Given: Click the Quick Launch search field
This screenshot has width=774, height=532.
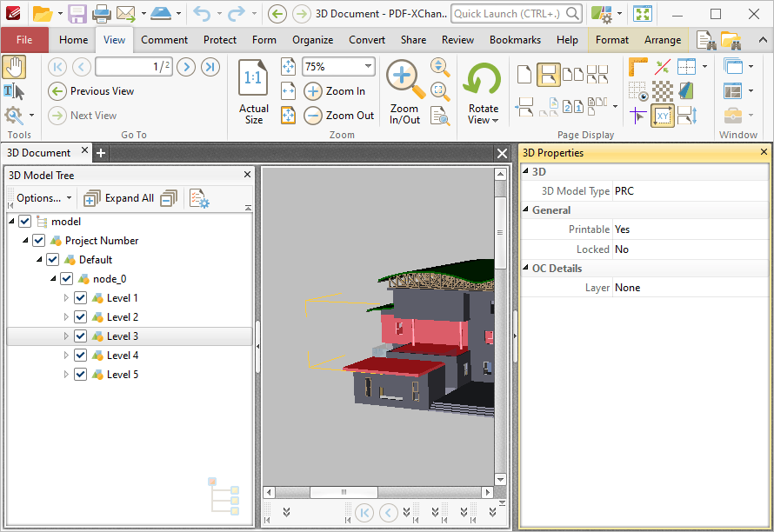Looking at the screenshot, I should coord(517,14).
